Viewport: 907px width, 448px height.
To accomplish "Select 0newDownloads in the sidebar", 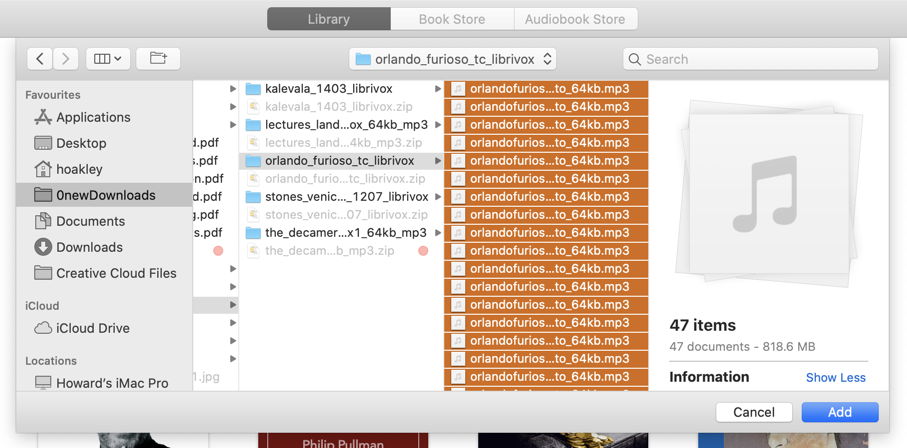I will 104,195.
